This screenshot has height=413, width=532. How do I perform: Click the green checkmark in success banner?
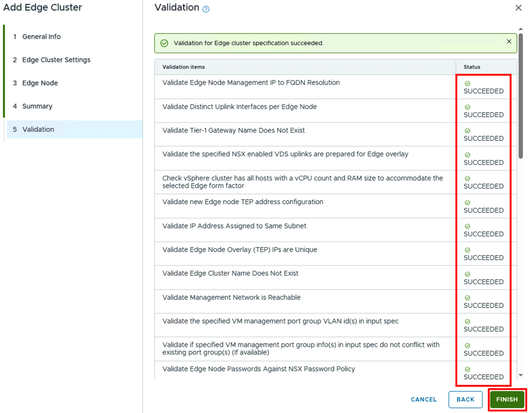[164, 43]
